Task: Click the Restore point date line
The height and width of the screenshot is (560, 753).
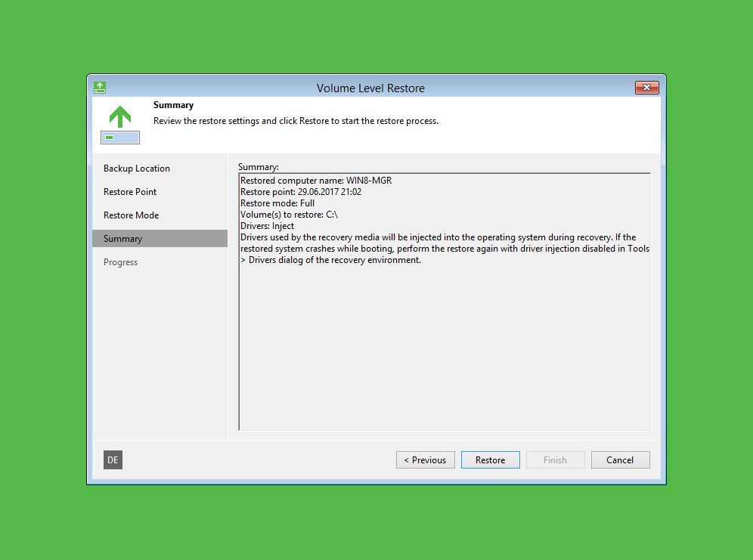Action: (301, 192)
